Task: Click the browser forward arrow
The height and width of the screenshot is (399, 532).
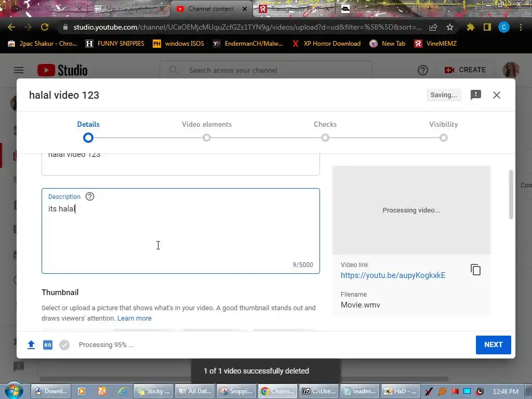Action: click(28, 27)
